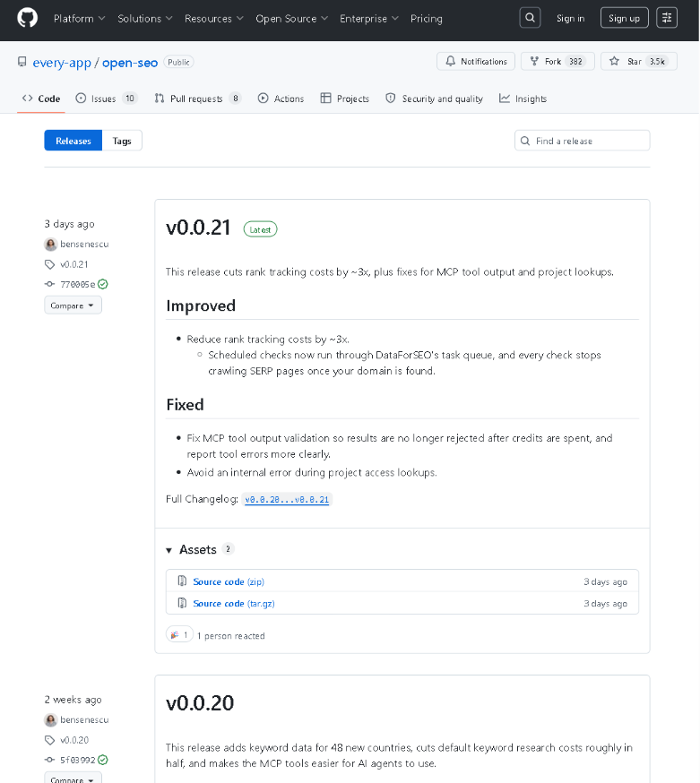The height and width of the screenshot is (783, 700).
Task: Click green check status next to 770005e
Action: click(103, 284)
